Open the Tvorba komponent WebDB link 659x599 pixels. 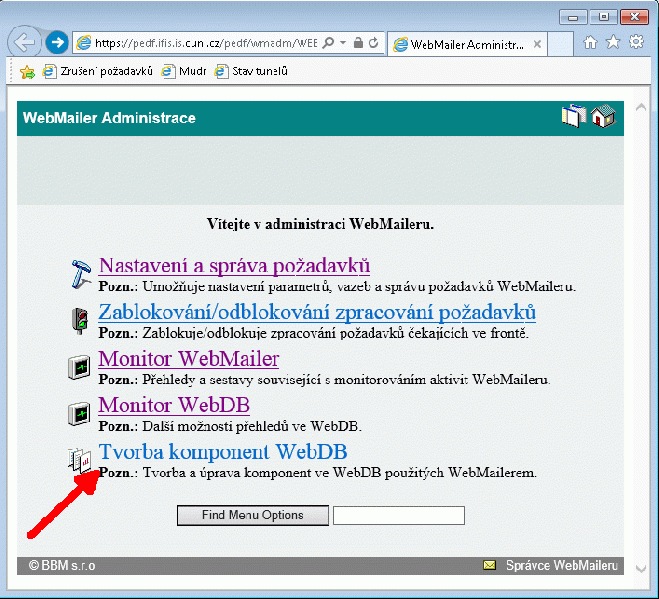(223, 451)
